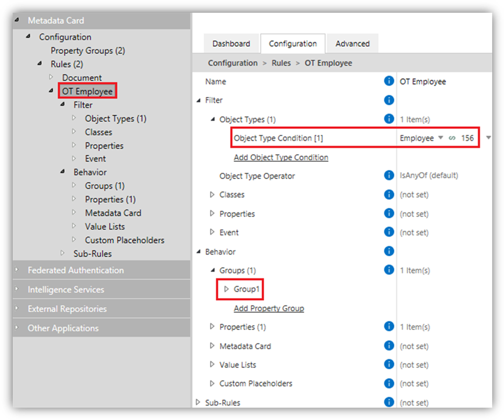Switch to the Advanced tab
Screen dimensions: 504x420
[352, 44]
